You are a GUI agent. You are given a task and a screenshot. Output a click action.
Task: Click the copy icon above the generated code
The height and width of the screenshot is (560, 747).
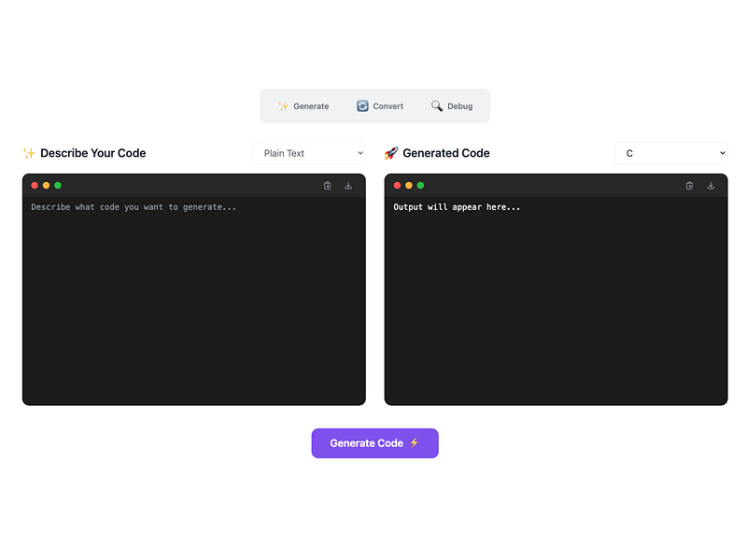coord(689,186)
